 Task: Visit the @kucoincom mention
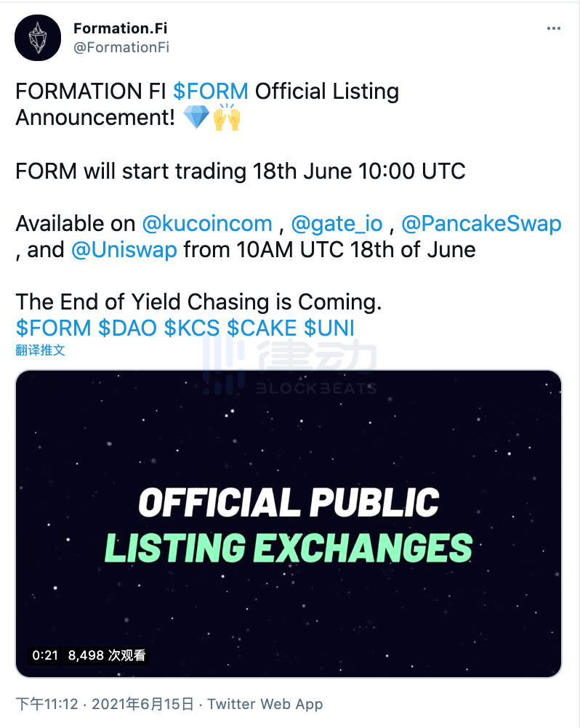tap(207, 224)
